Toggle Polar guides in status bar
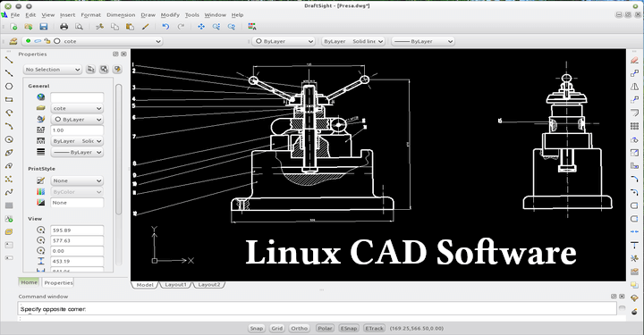 pyautogui.click(x=325, y=328)
